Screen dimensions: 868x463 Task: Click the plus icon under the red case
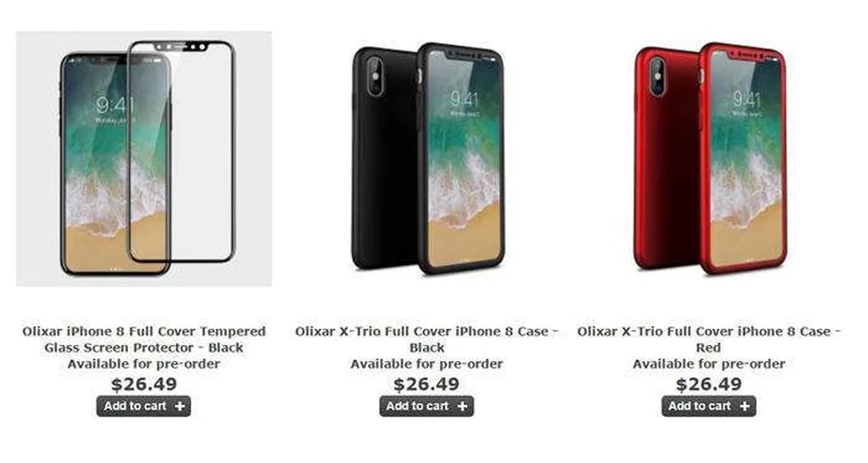click(744, 406)
